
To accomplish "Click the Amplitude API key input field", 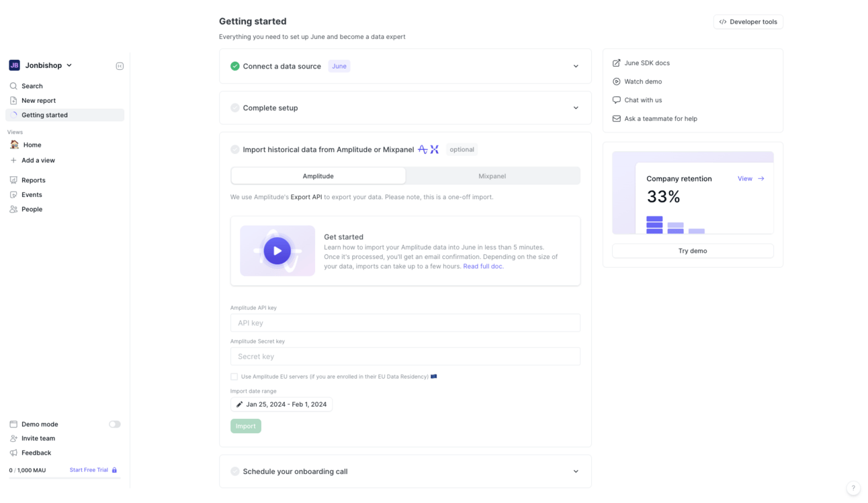I will pos(405,323).
